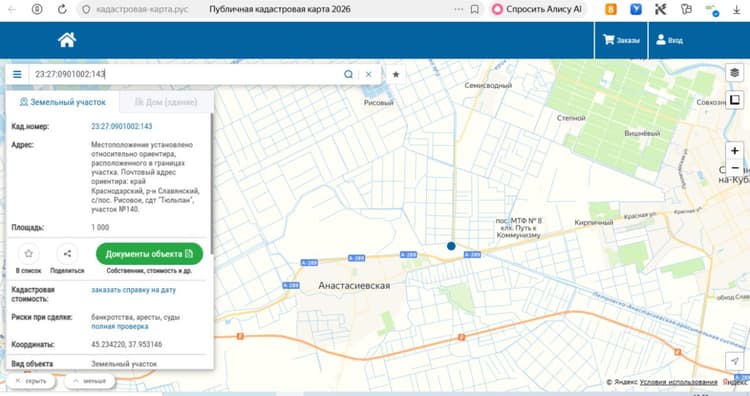This screenshot has width=750, height=396.
Task: Open полная проверка link
Action: (x=120, y=326)
